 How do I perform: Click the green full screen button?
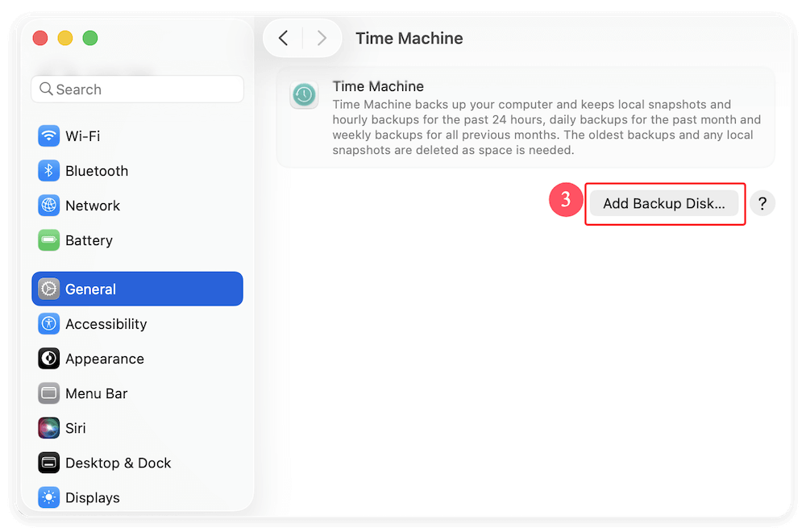point(90,38)
